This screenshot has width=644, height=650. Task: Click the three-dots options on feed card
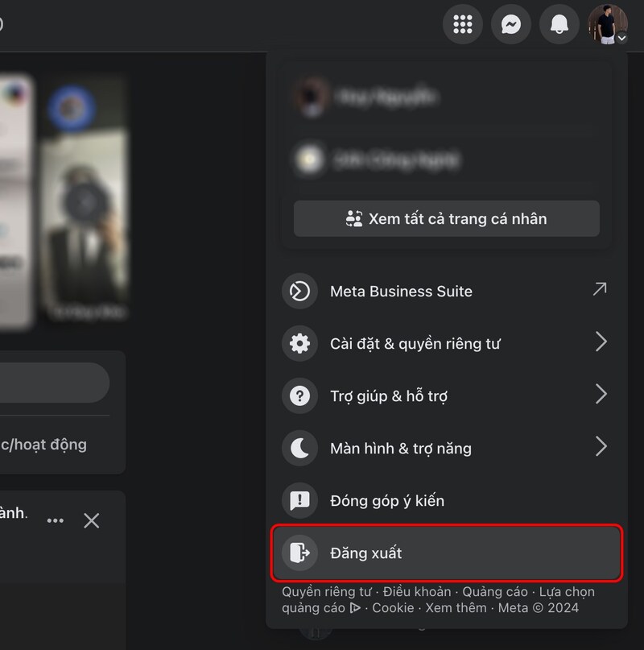tap(55, 520)
